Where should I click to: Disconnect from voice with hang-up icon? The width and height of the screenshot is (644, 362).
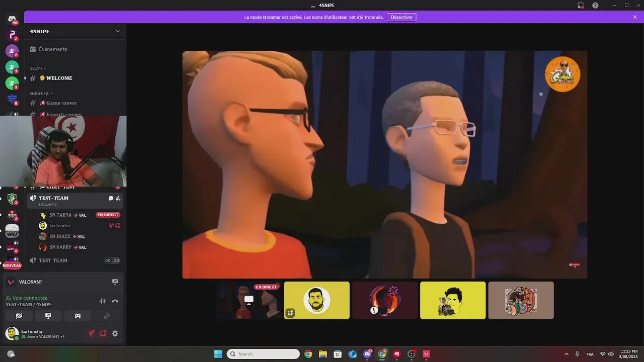click(115, 301)
